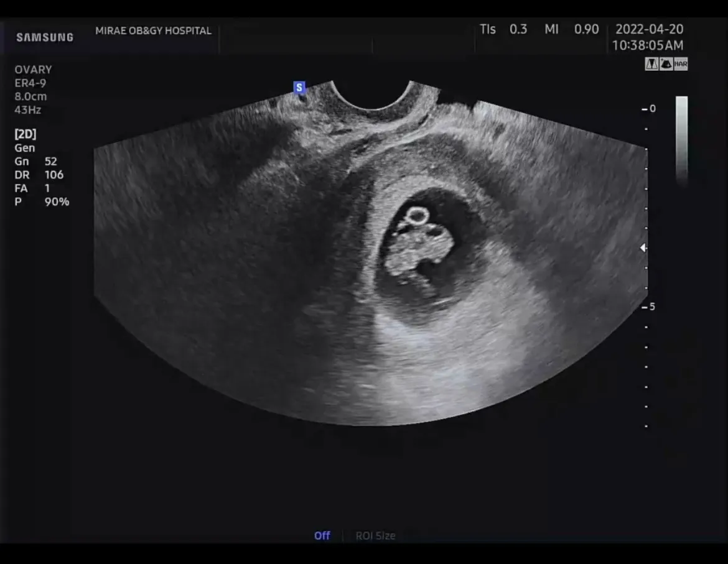Select the [2D] mode label
Viewport: 728px width, 564px height.
click(25, 134)
